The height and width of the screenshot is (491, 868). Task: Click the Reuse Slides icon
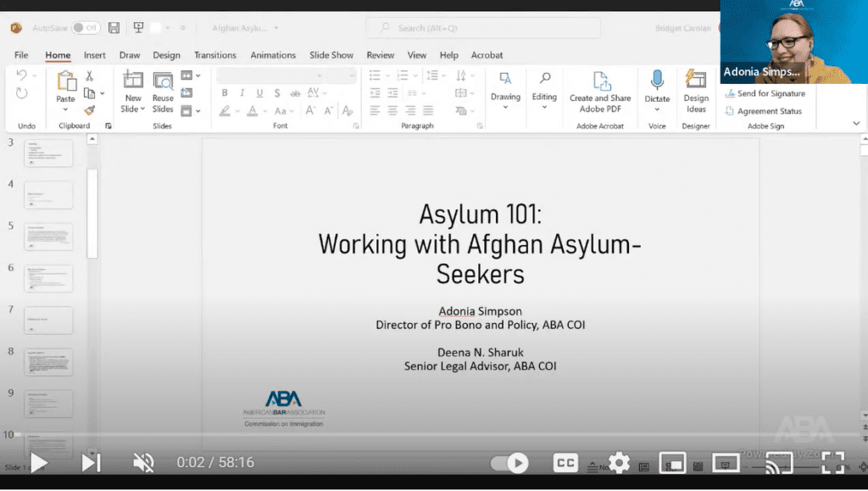163,81
